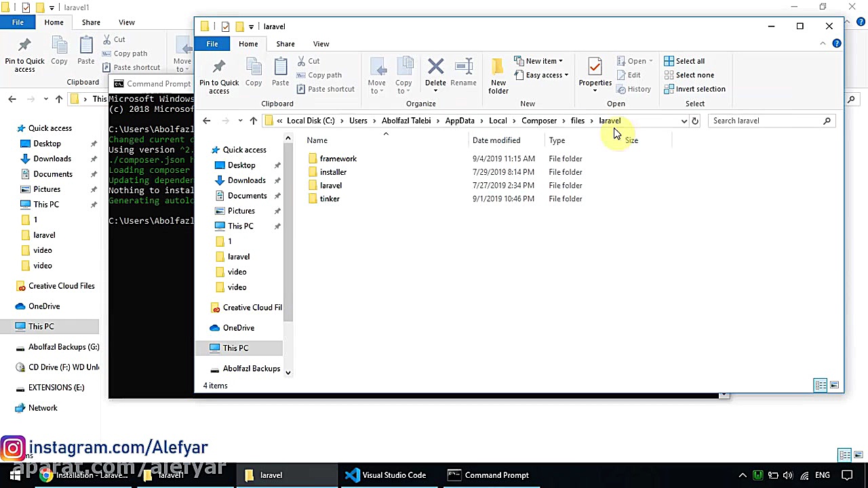Click Pin to Quick access in laravel window ribbon
868x488 pixels.
(219, 75)
